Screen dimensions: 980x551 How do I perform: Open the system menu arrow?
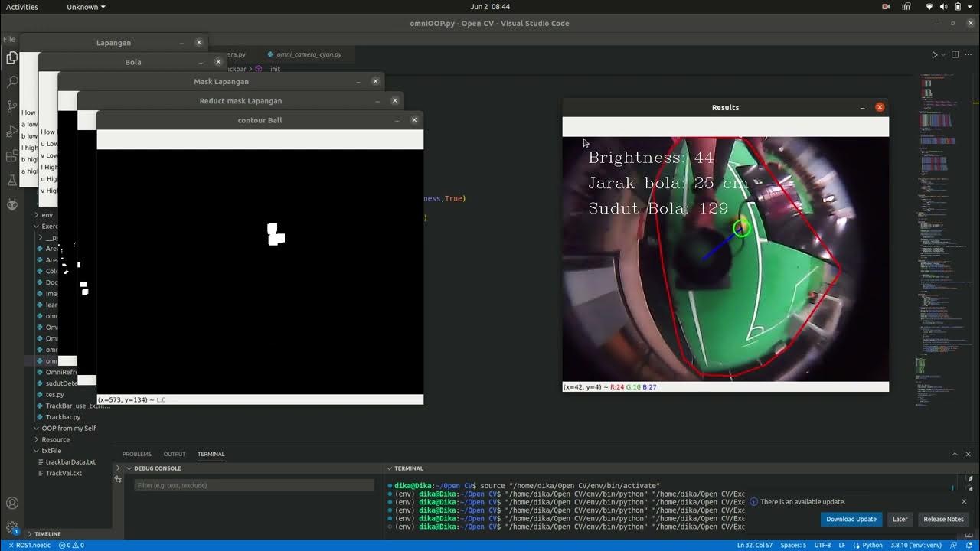970,7
